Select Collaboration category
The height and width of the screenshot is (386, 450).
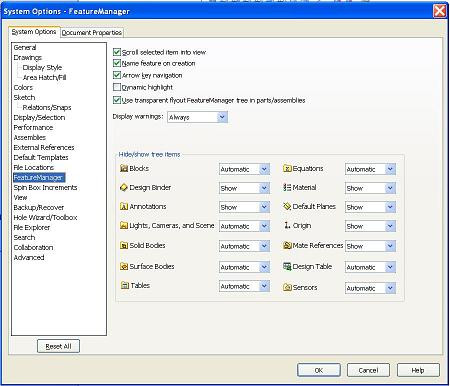[33, 247]
